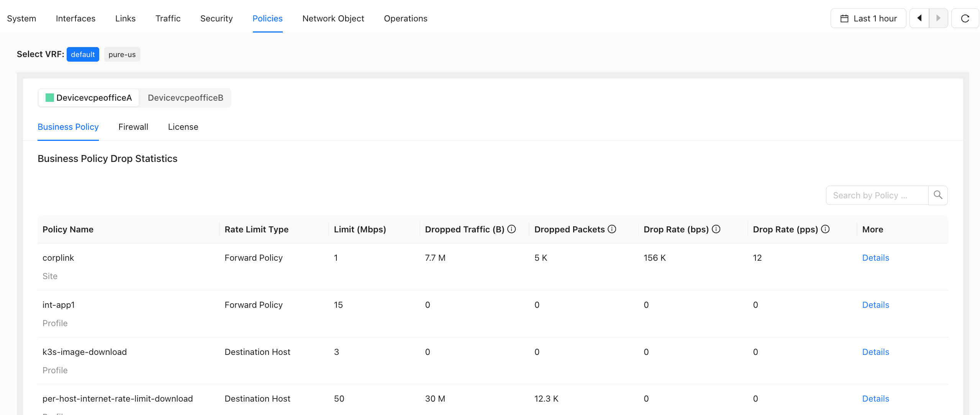Click limit value 15
Image resolution: width=980 pixels, height=415 pixels.
pos(338,305)
